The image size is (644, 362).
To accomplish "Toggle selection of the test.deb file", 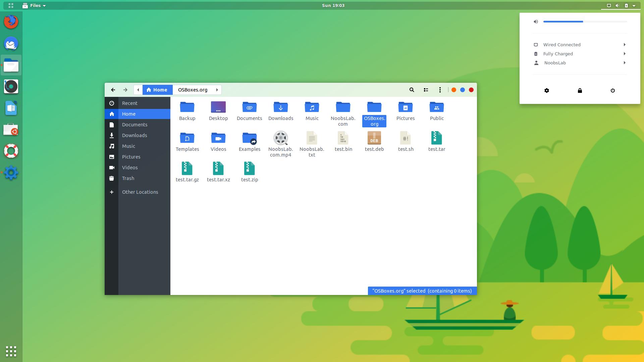I will point(374,138).
